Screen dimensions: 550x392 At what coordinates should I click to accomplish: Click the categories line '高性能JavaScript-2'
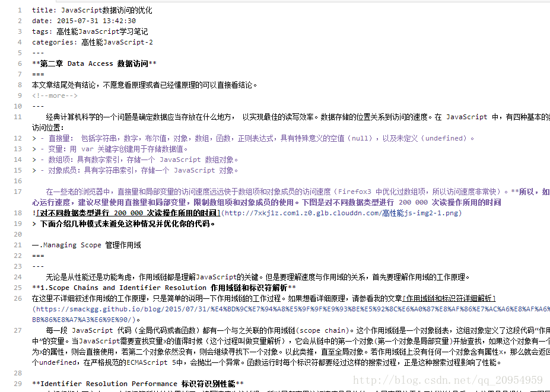click(x=117, y=43)
